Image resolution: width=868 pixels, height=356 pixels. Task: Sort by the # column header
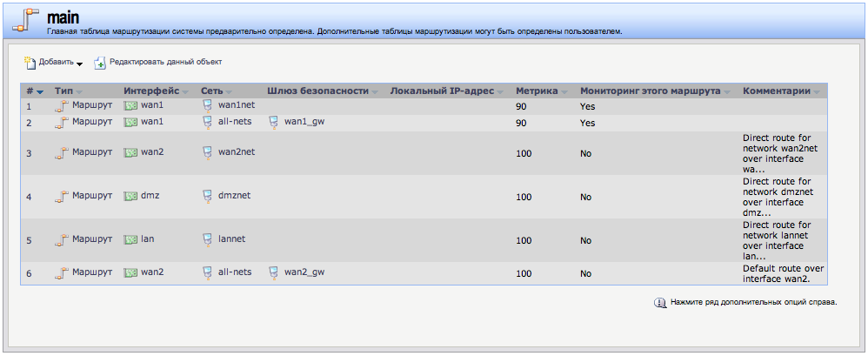click(x=30, y=91)
